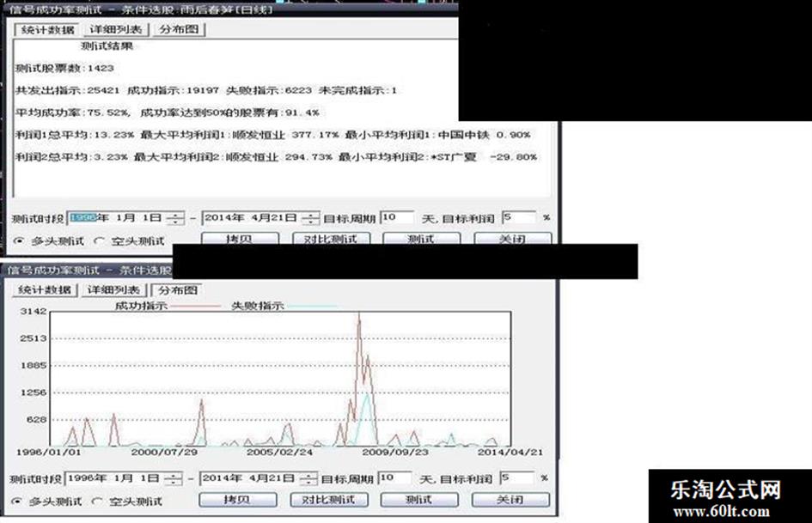Image resolution: width=812 pixels, height=523 pixels.
Task: Open 详细列表 tab in upper window
Action: click(x=115, y=29)
